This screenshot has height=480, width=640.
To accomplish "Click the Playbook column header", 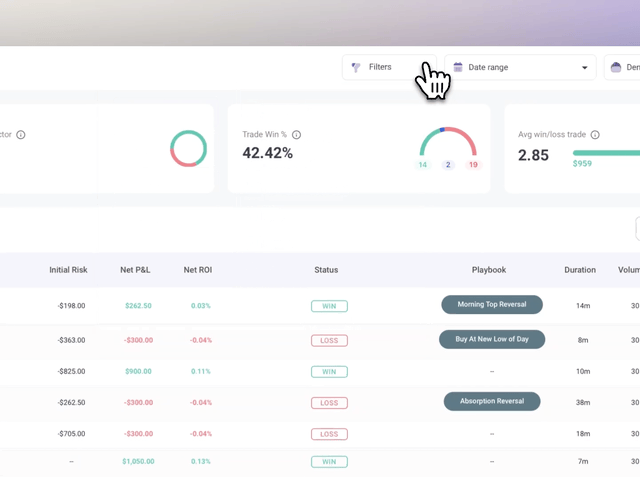I will pos(489,270).
